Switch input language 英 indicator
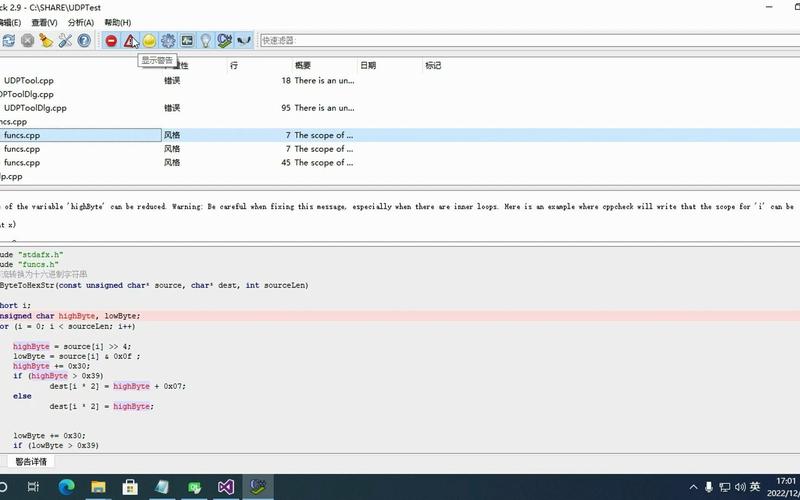800x500 pixels. click(756, 487)
